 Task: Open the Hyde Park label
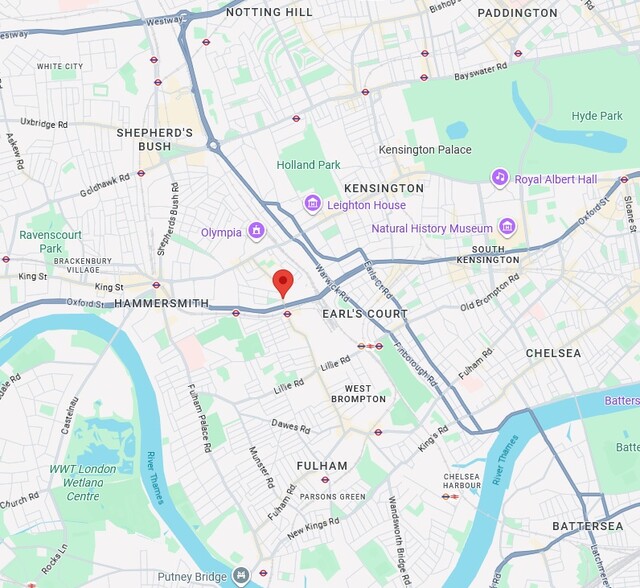point(597,116)
